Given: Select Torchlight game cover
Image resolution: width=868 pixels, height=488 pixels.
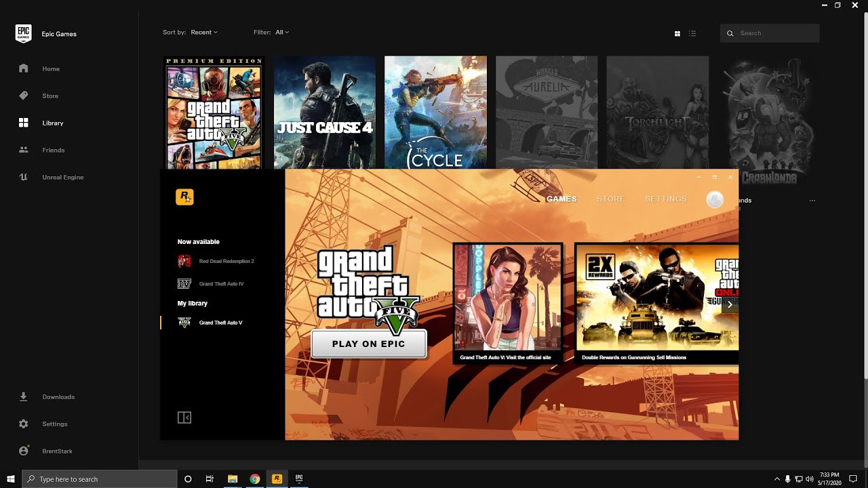Looking at the screenshot, I should 657,112.
